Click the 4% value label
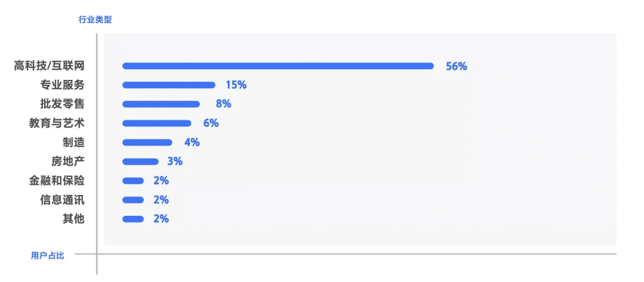The height and width of the screenshot is (282, 644). pyautogui.click(x=192, y=142)
